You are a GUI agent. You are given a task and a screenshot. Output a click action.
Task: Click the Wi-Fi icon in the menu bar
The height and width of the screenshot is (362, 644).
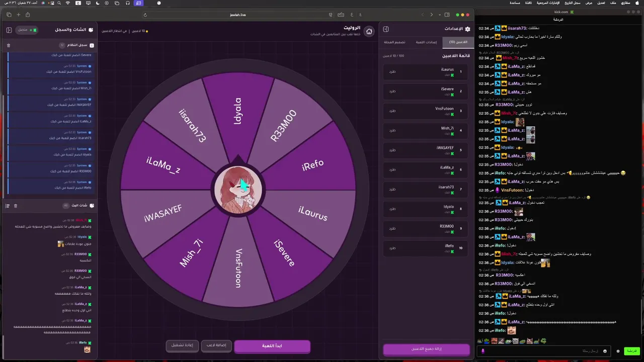(68, 3)
